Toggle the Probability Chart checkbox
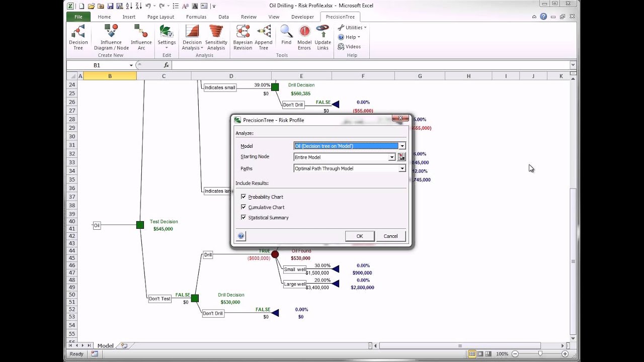 [244, 197]
